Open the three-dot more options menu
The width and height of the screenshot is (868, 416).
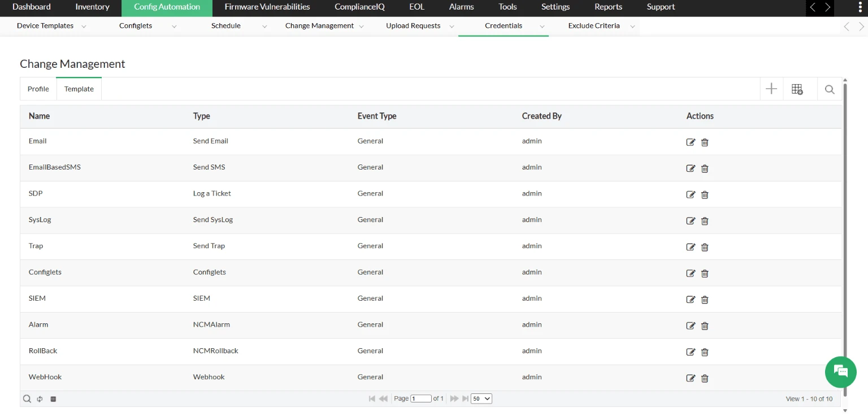tap(860, 7)
